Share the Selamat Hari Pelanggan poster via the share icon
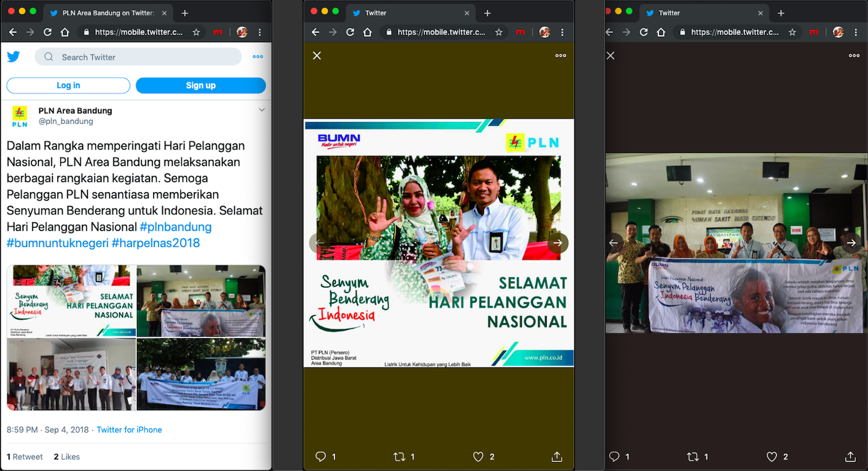 click(557, 457)
